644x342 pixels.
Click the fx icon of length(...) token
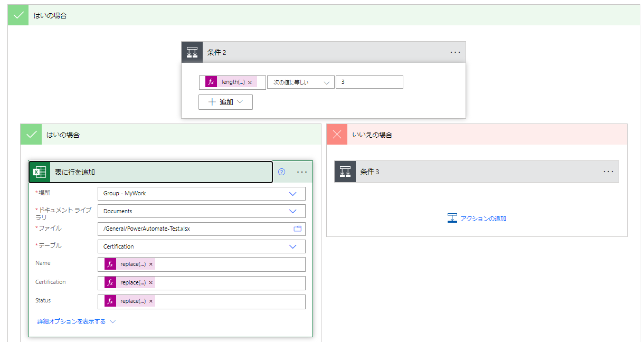[x=211, y=82]
